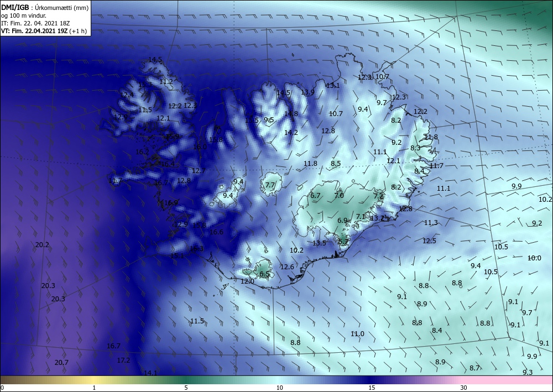Screen dimensions: 553x392
Task: Click the map value 7.7
Action: point(270,185)
